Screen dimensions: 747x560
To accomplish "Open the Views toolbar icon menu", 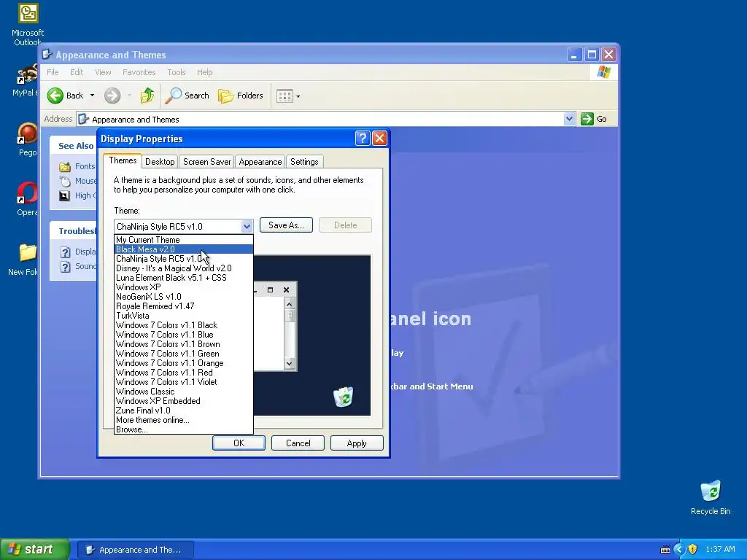I will pyautogui.click(x=285, y=96).
